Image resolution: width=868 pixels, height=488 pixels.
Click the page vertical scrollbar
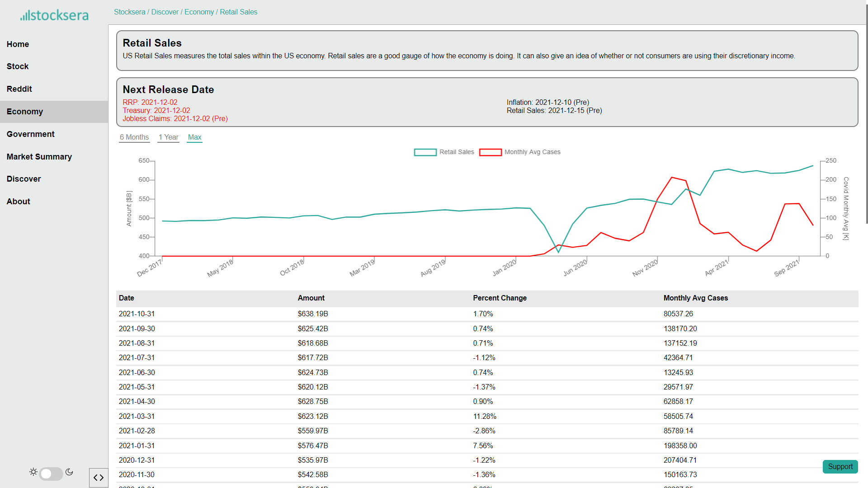click(x=866, y=113)
